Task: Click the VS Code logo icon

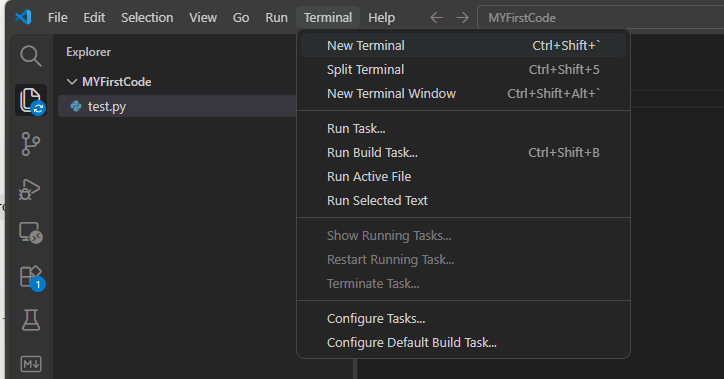Action: [x=23, y=17]
